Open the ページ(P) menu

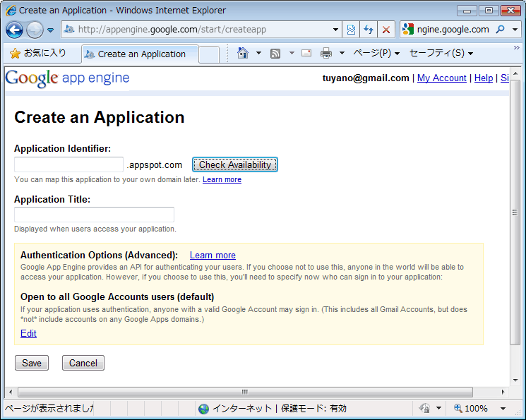coord(376,53)
